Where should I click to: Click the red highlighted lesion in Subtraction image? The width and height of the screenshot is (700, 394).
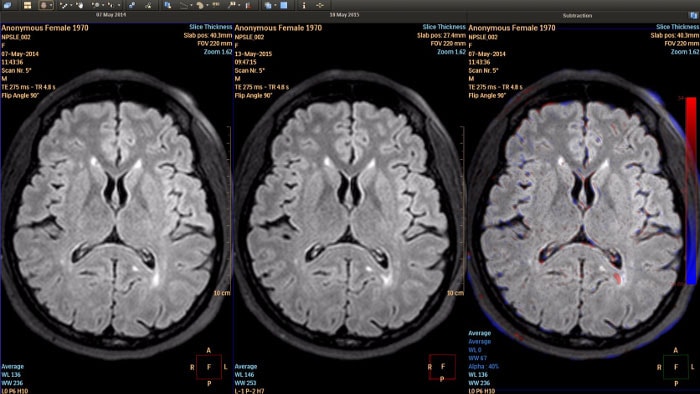[x=617, y=279]
